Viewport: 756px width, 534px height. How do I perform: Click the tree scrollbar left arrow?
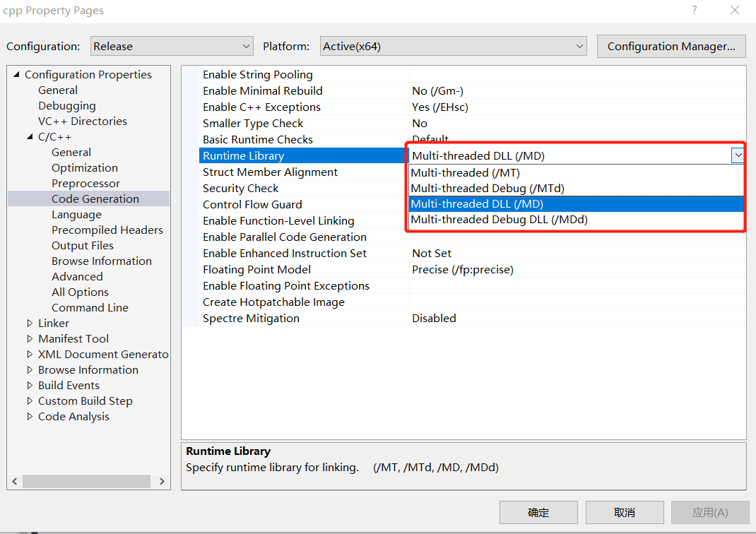click(x=15, y=481)
